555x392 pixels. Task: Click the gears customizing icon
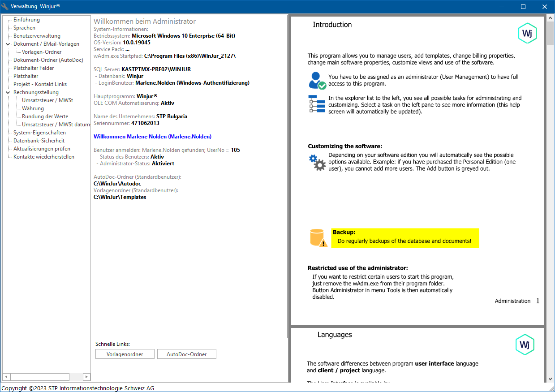[317, 163]
